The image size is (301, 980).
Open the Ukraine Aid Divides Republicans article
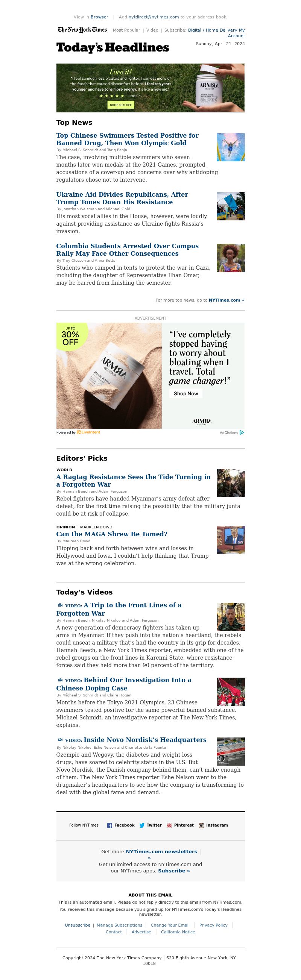tap(122, 198)
